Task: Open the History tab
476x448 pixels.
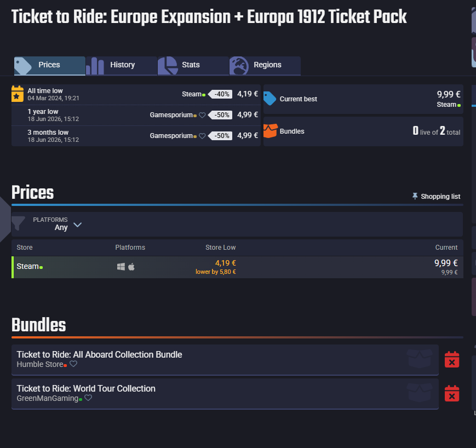Action: point(122,66)
